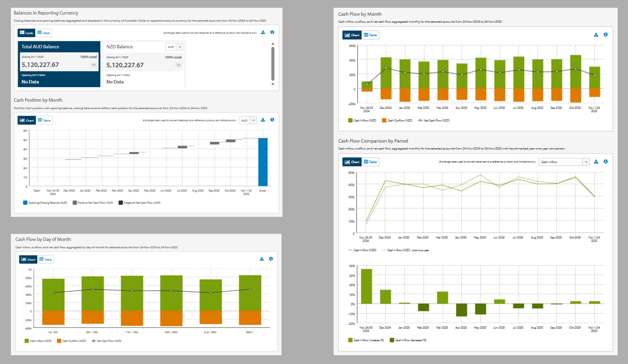Open info icon in Cash Flow Comparison by Period
The height and width of the screenshot is (364, 628).
[606, 162]
